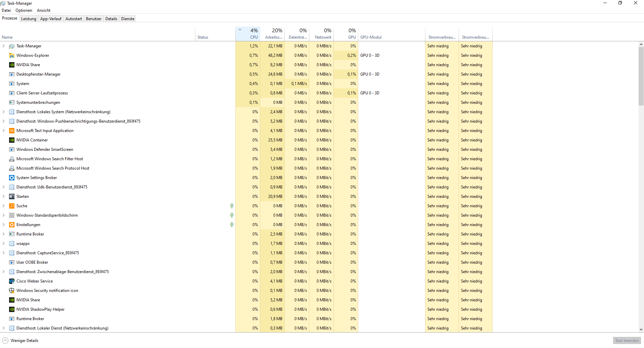
Task: Click the Windows Defender SmartScreen icon
Action: (x=12, y=149)
